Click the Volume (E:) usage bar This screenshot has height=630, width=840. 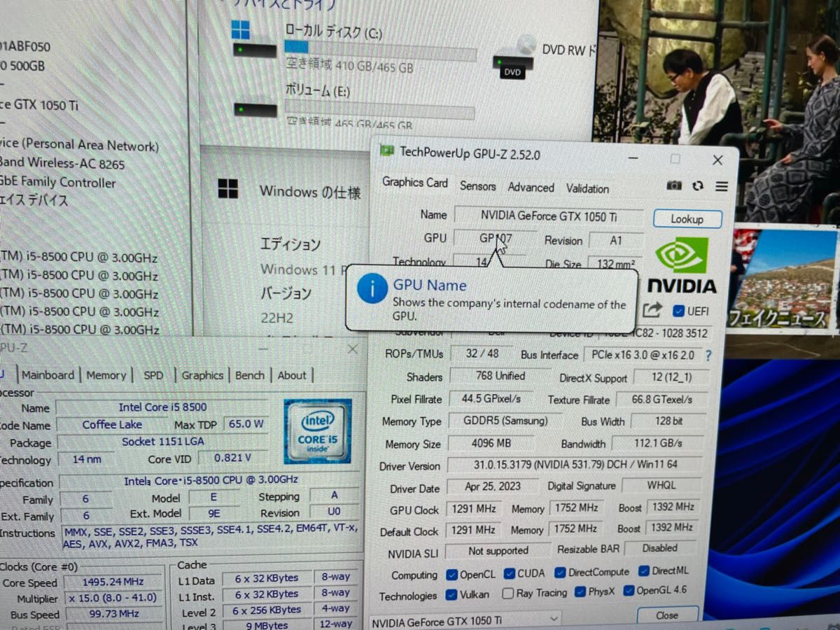coord(379,108)
